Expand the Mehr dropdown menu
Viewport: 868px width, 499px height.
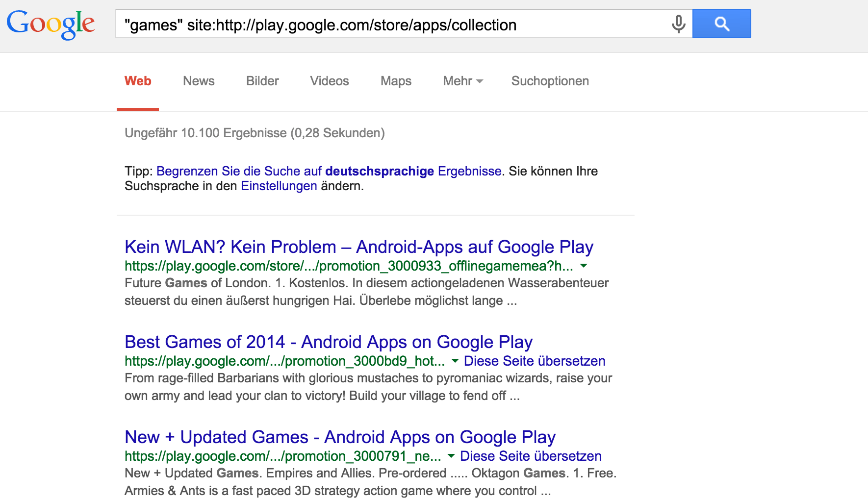pyautogui.click(x=463, y=81)
